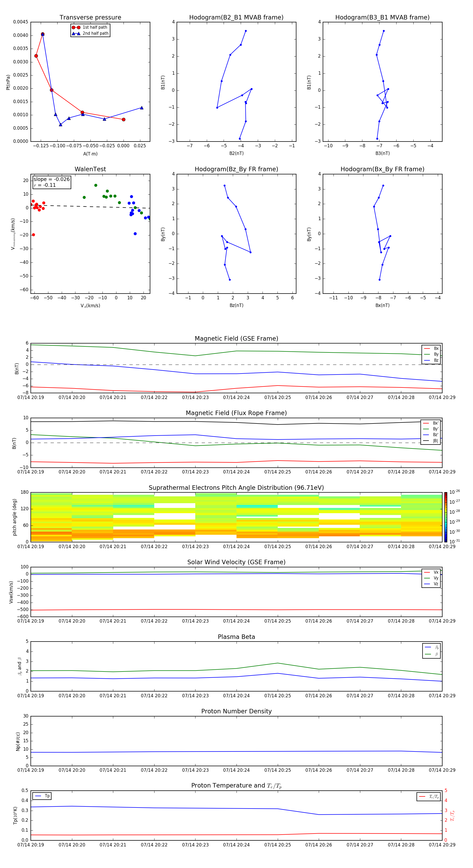473x868 pixels.
Task: Click the red Te/Tp right axis label
Action: pos(452,815)
